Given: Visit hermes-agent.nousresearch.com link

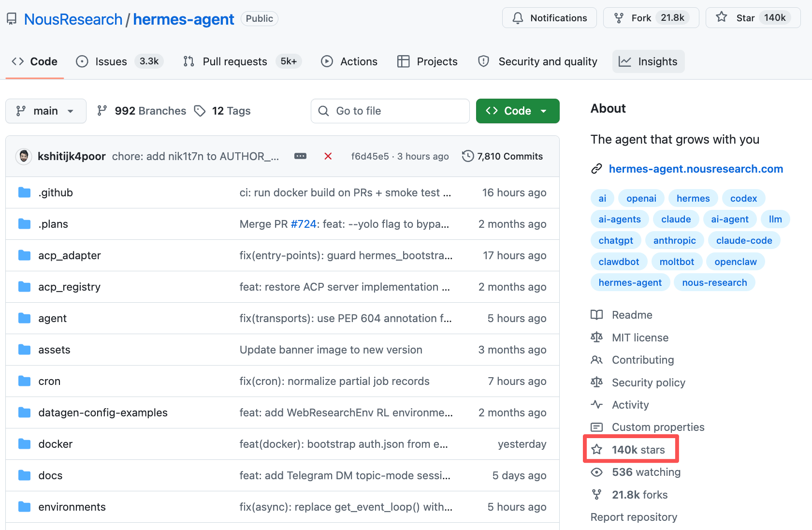Looking at the screenshot, I should click(x=696, y=169).
